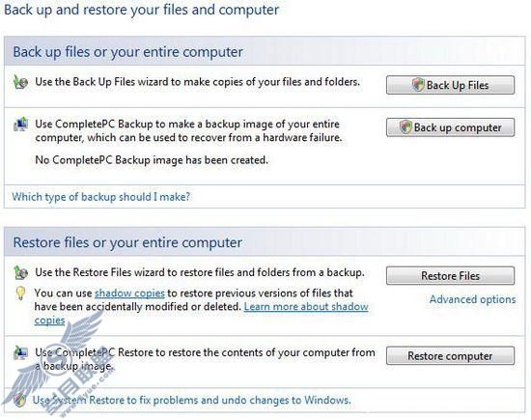Click the Back Up Files wizard icon
This screenshot has width=531, height=420.
20,82
